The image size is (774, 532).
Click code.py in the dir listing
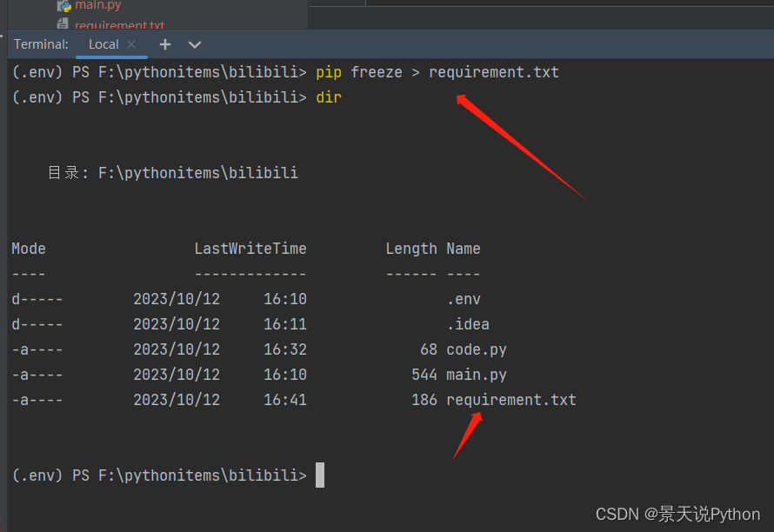pos(476,349)
